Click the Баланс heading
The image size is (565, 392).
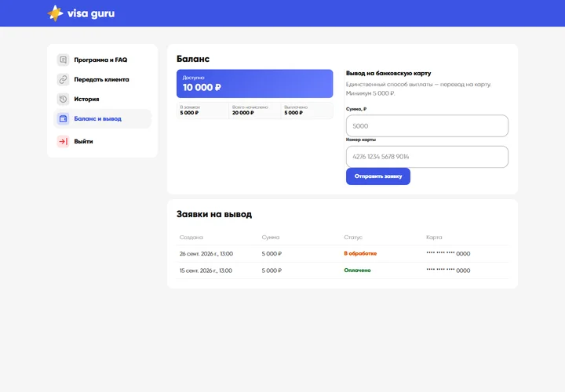[x=193, y=59]
